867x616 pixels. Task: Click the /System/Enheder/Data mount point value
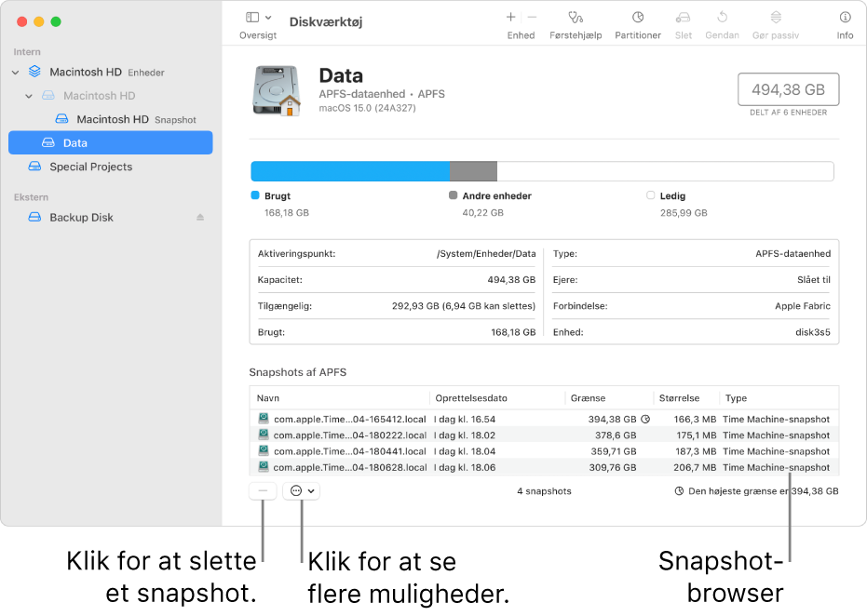[x=486, y=254]
